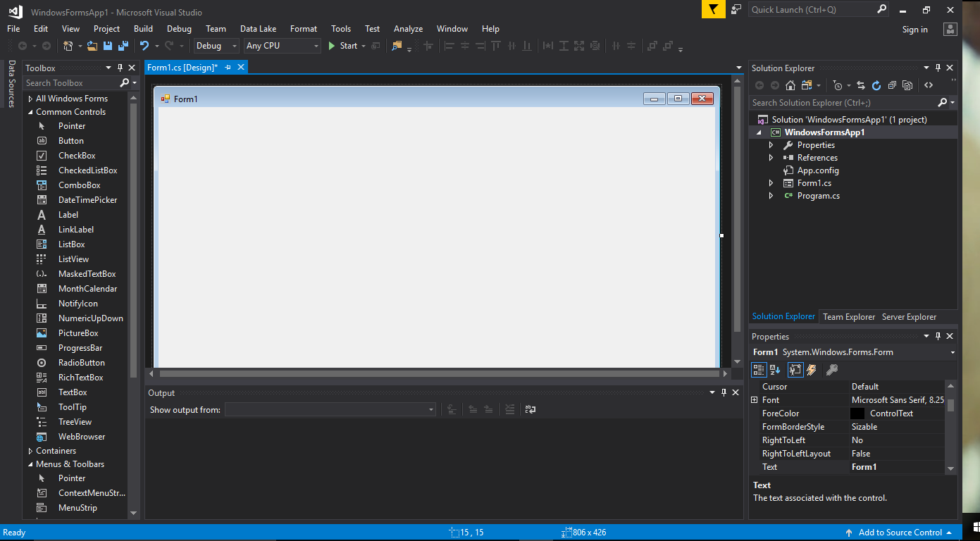Open the Build menu
Image resolution: width=980 pixels, height=541 pixels.
click(x=143, y=29)
